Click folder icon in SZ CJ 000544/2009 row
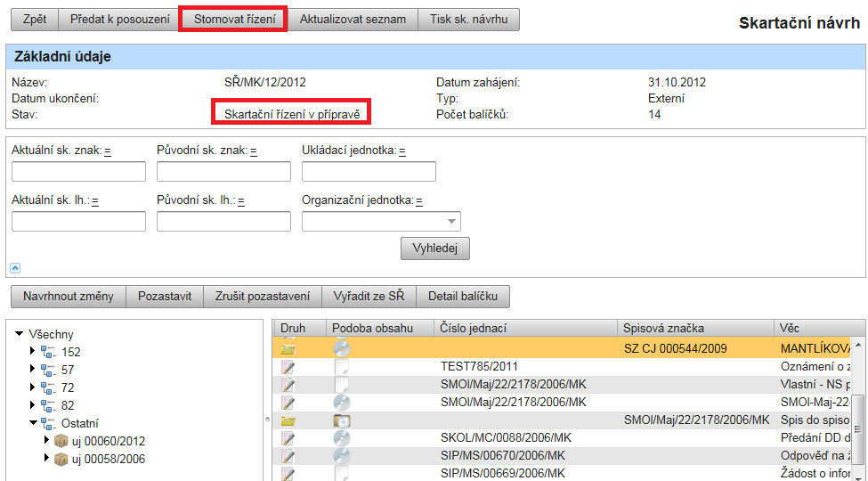 pyautogui.click(x=288, y=349)
